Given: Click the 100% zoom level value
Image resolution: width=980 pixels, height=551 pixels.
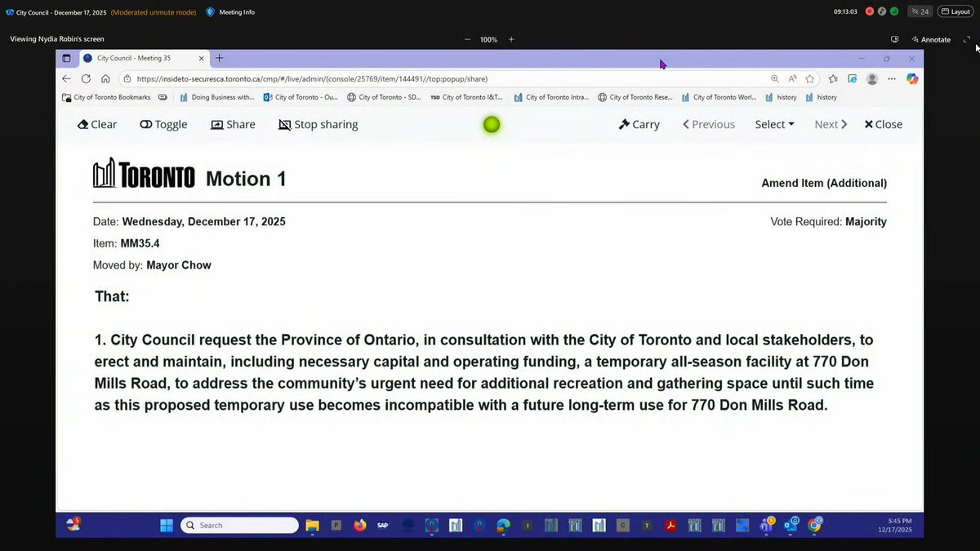Looking at the screenshot, I should coord(488,39).
